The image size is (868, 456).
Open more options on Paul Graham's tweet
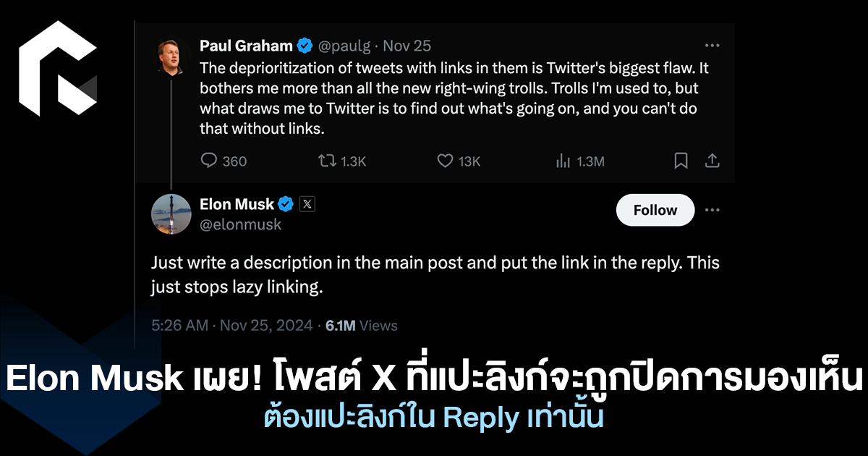point(712,46)
